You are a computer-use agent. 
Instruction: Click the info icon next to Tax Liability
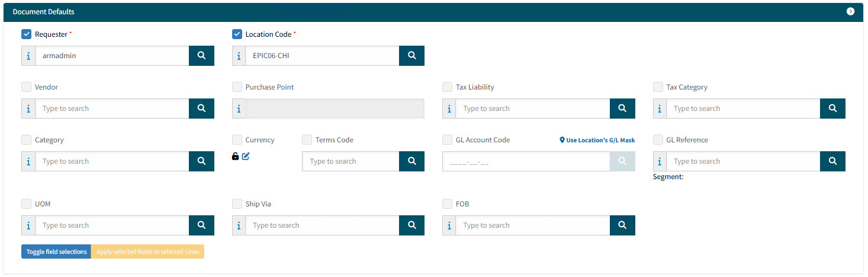click(x=449, y=109)
